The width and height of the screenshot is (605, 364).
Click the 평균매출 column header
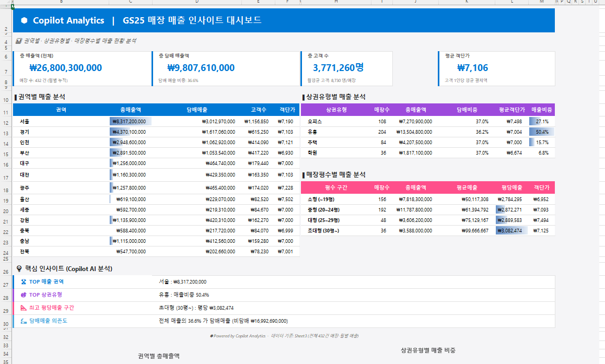point(467,188)
